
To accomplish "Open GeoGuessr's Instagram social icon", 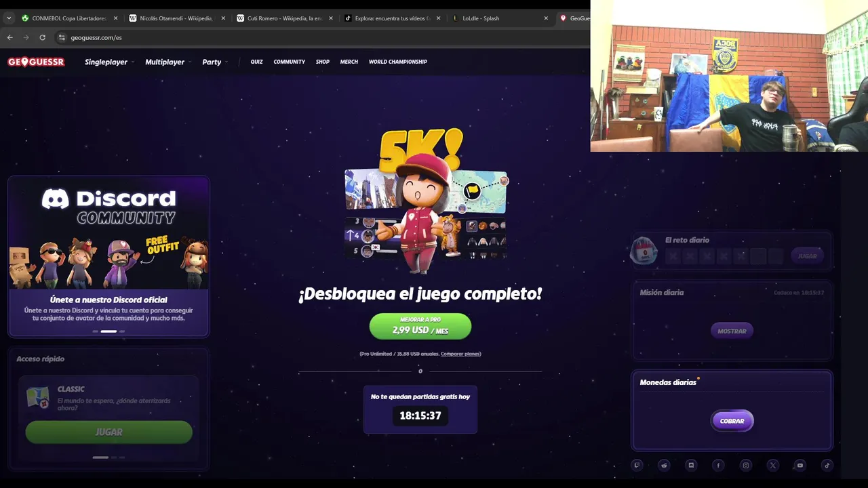I will (746, 465).
